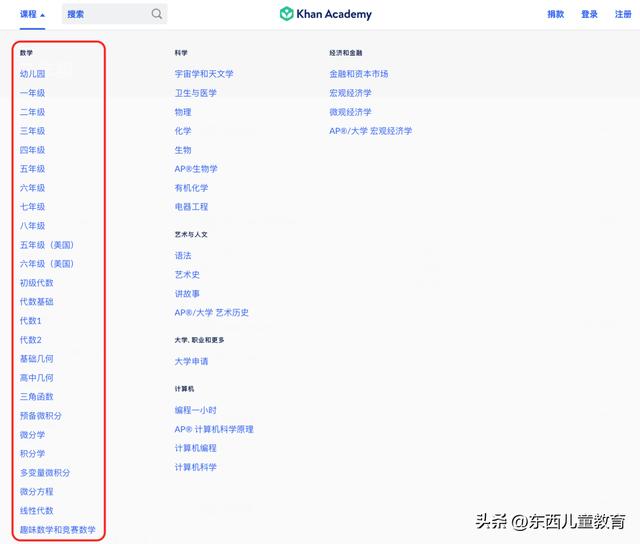Screen dimensions: 640x544
Task: Select 计算机编程 course
Action: (x=196, y=448)
